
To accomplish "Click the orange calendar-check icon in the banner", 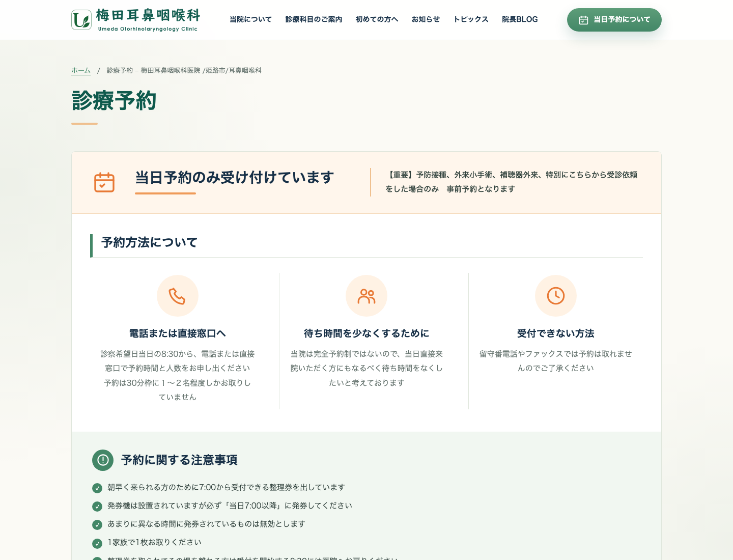I will click(x=104, y=182).
